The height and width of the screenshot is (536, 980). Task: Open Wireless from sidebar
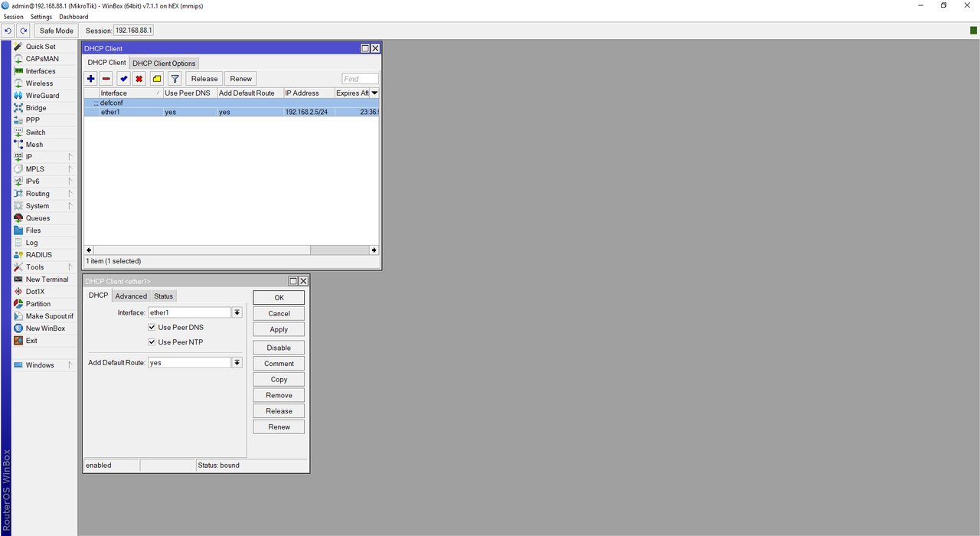[39, 83]
